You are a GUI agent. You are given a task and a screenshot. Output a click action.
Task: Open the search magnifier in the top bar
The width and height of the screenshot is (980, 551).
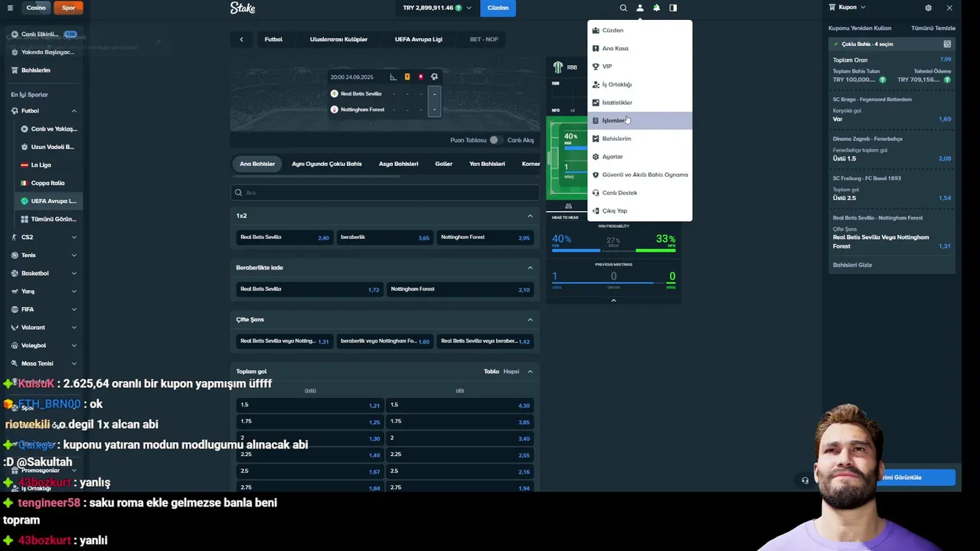pyautogui.click(x=623, y=8)
